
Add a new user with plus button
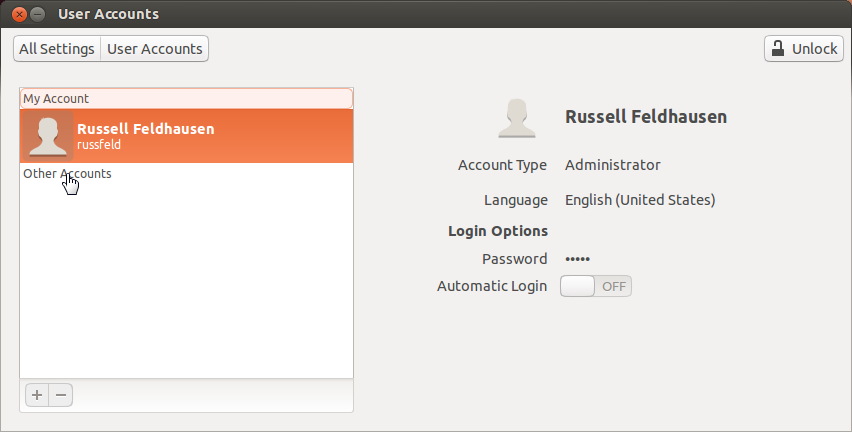click(37, 395)
